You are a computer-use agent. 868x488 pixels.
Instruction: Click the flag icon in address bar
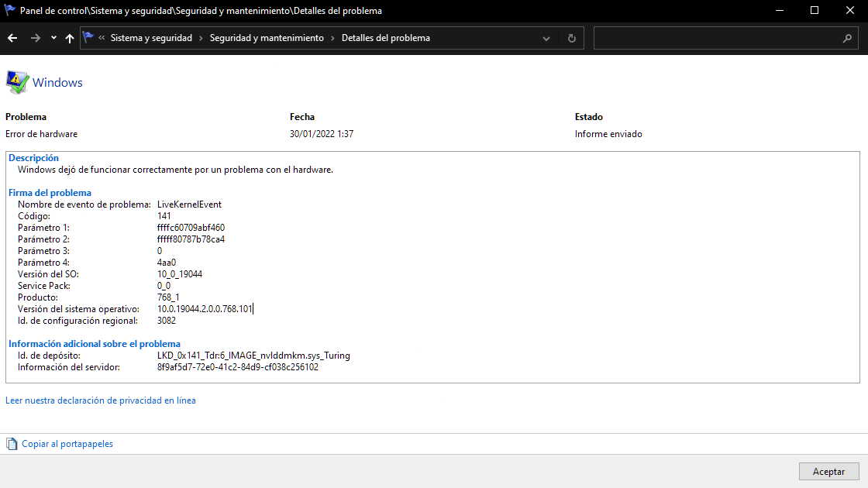[x=88, y=38]
